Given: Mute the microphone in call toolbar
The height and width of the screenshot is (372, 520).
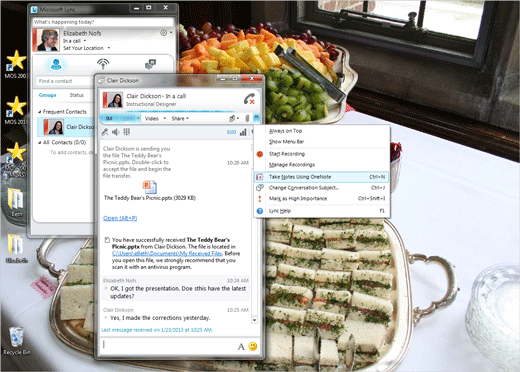Looking at the screenshot, I should pyautogui.click(x=105, y=132).
